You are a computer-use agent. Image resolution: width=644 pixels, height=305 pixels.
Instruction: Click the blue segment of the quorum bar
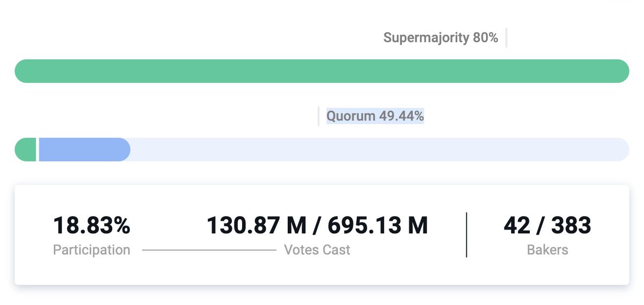click(84, 149)
